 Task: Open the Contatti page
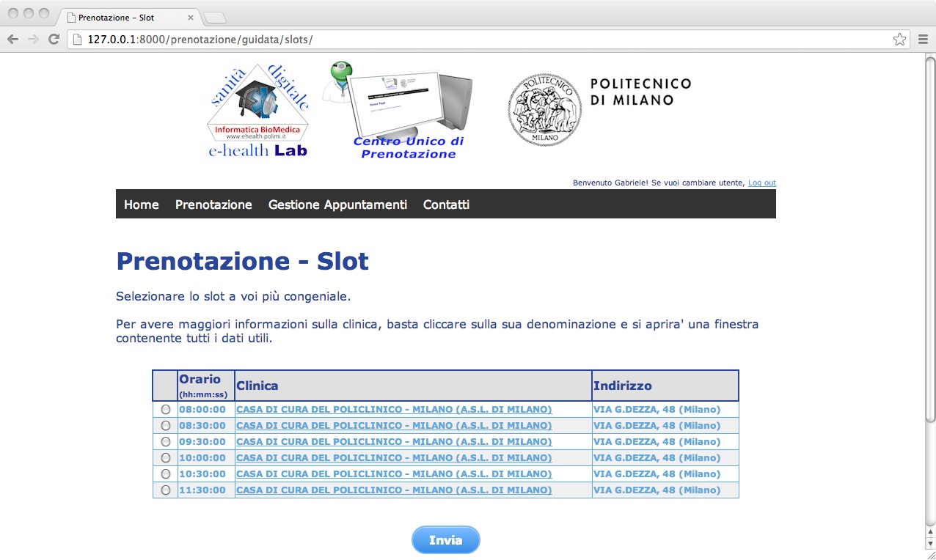[445, 205]
